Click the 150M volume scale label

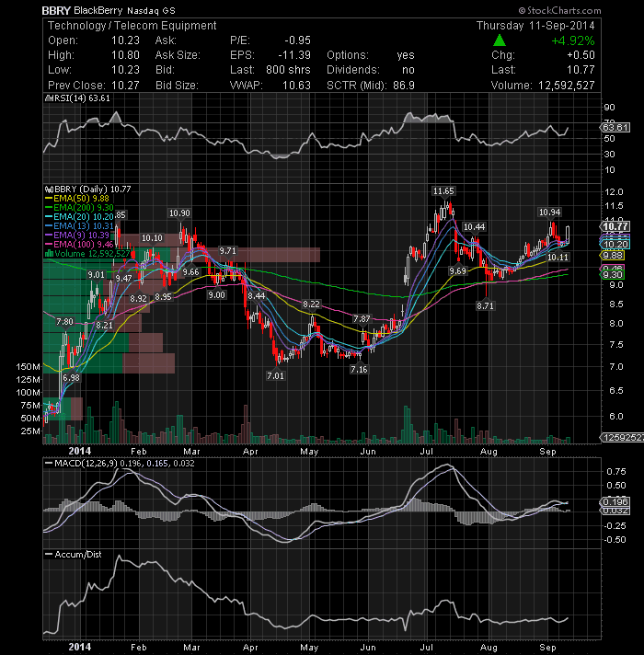pos(28,367)
